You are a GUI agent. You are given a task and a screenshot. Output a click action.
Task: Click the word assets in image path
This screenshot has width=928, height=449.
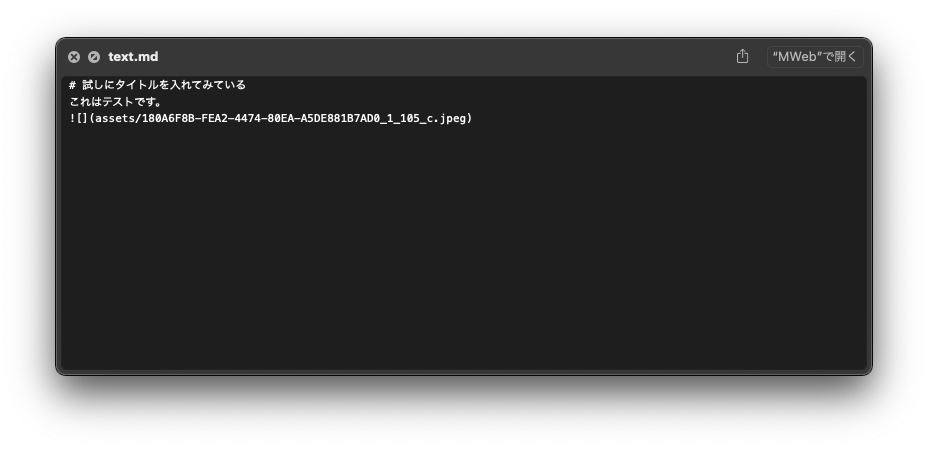coord(115,118)
